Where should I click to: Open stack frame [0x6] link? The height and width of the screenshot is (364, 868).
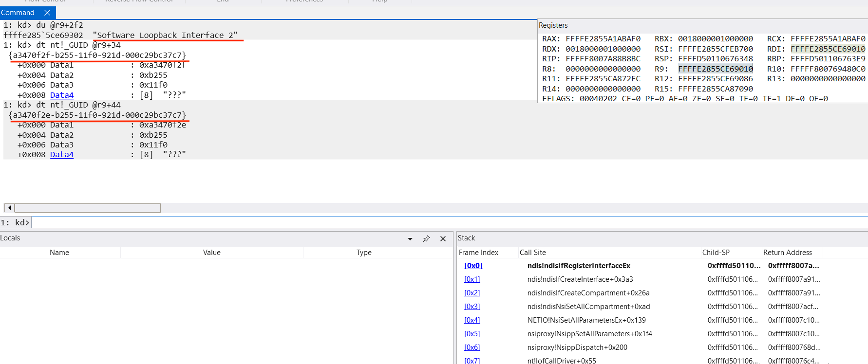point(472,347)
